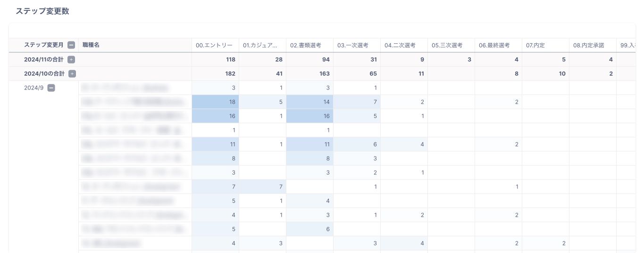Click the 04.二次選考 column header
This screenshot has height=253, width=644.
400,45
